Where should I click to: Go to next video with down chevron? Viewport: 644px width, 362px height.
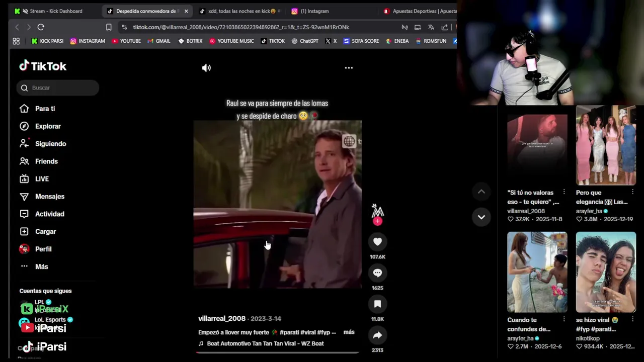[481, 217]
